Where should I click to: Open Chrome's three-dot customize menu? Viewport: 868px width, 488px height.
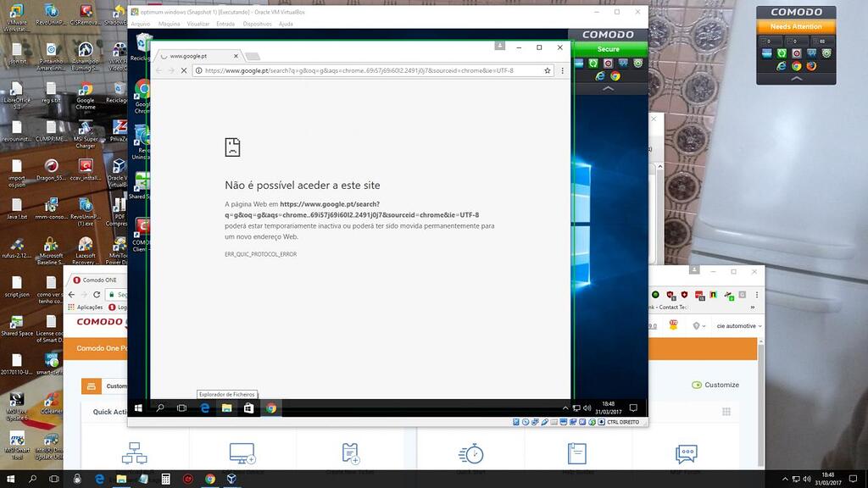562,71
